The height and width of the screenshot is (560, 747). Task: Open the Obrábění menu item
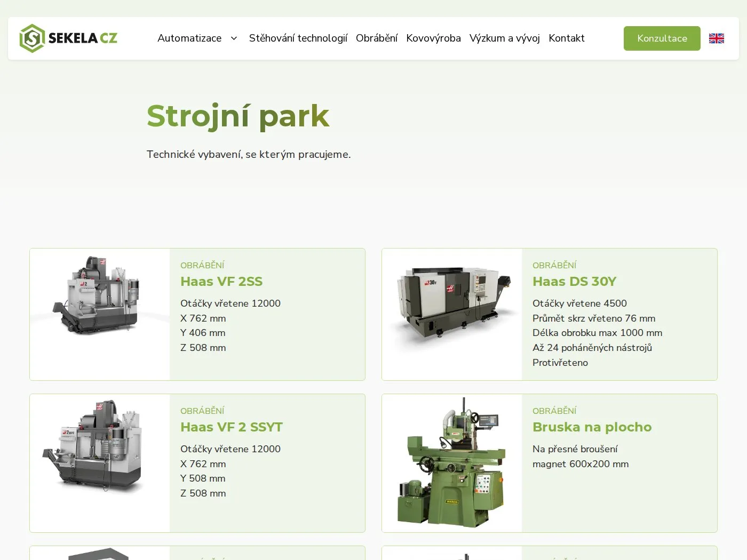[x=377, y=38]
